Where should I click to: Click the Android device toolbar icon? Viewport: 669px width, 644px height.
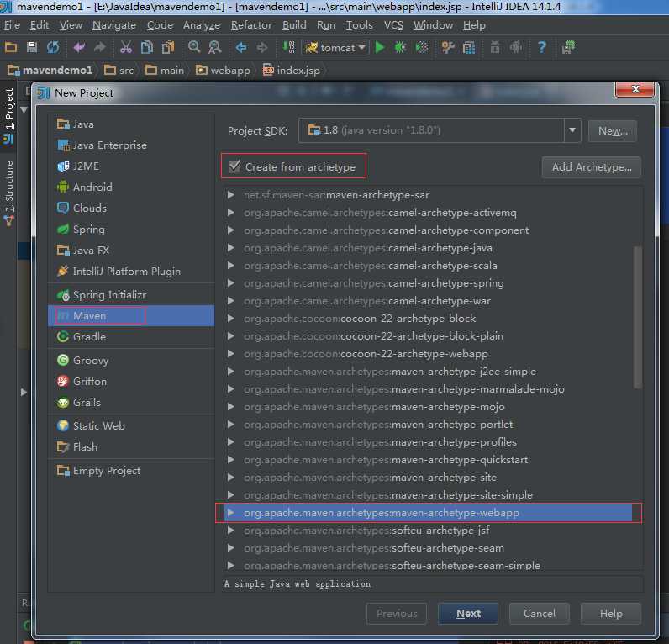click(516, 47)
